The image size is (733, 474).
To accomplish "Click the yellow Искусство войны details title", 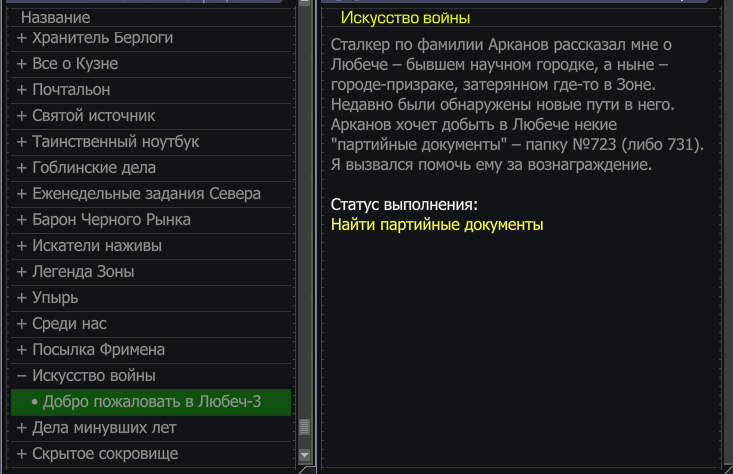I will (405, 18).
